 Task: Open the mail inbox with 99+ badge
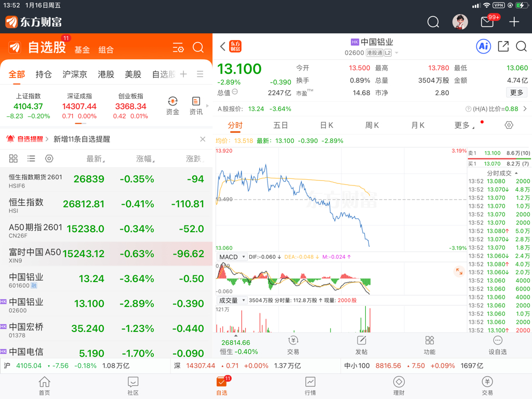click(487, 22)
